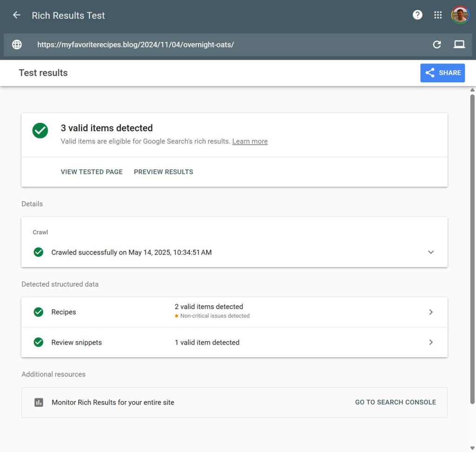Click the 'Additional resources' section label
Image resolution: width=476 pixels, height=452 pixels.
click(53, 374)
